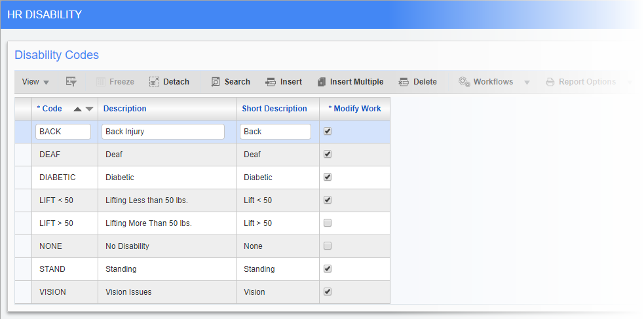
Task: Click the Lifting More Than 50 lbs. description
Action: click(x=149, y=223)
